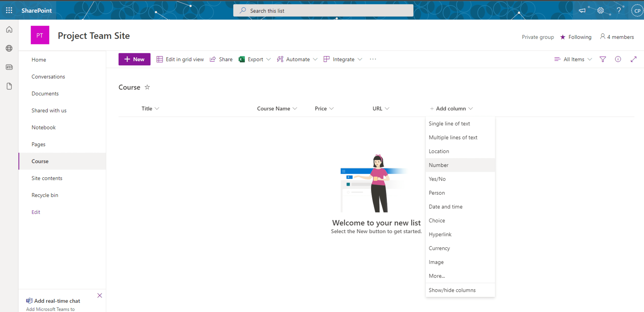Screen dimensions: 644x312
Task: Select Number from the column type menu
Action: point(438,165)
